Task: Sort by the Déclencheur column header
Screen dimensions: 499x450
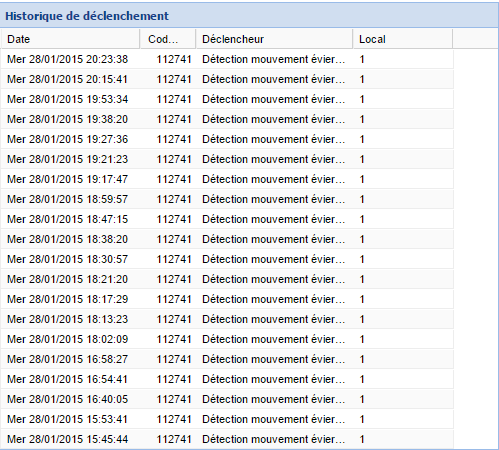Action: (x=274, y=39)
